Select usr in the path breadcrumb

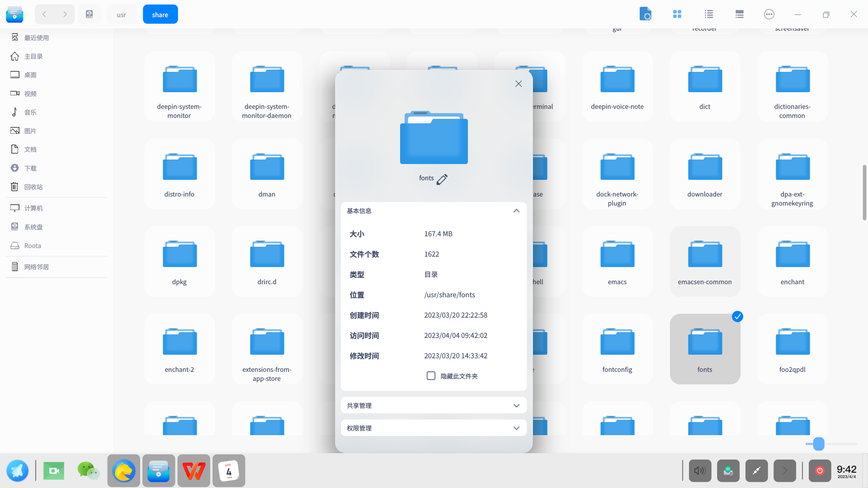[x=121, y=14]
